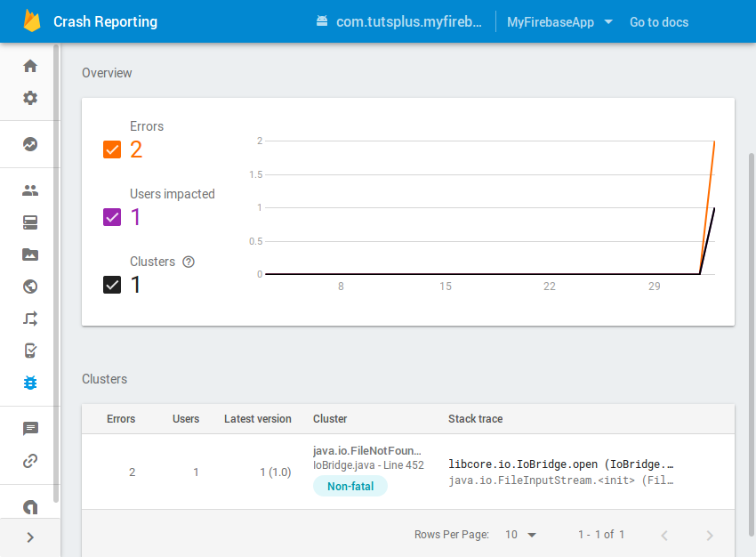Open Authentication users icon in sidebar
The height and width of the screenshot is (557, 756).
pos(30,190)
